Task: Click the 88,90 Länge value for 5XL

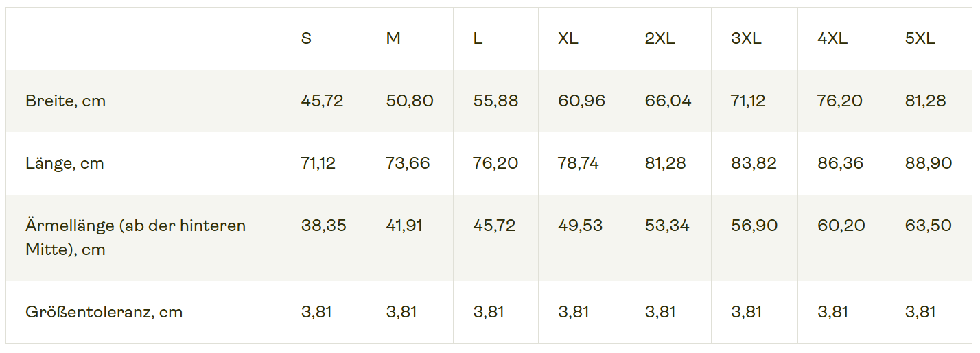Action: 929,164
